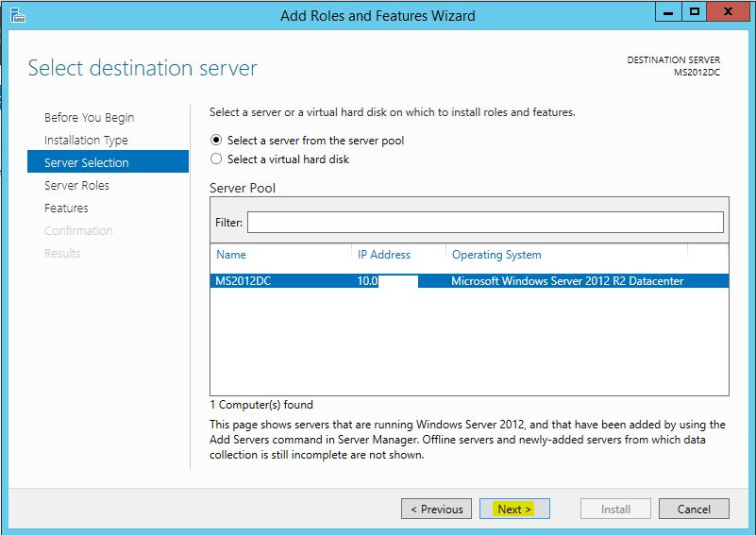Select the MS2012DC server row
The height and width of the screenshot is (535, 756).
pyautogui.click(x=469, y=281)
